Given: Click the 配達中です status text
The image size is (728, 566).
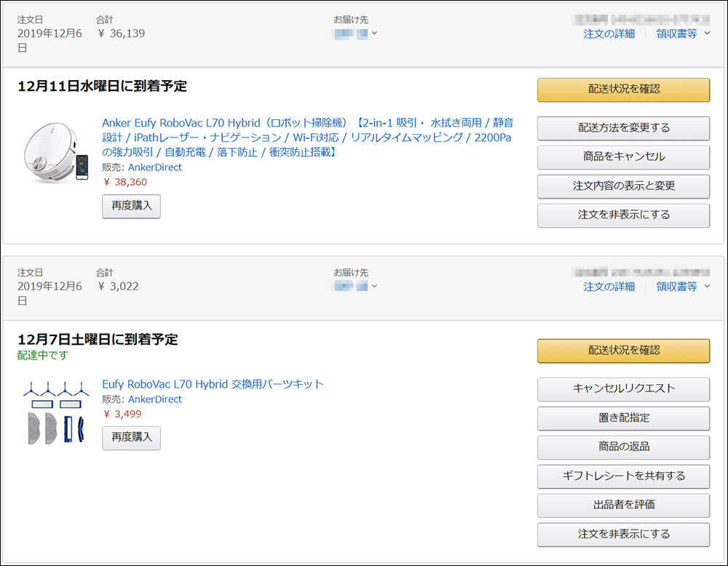Looking at the screenshot, I should pyautogui.click(x=43, y=355).
